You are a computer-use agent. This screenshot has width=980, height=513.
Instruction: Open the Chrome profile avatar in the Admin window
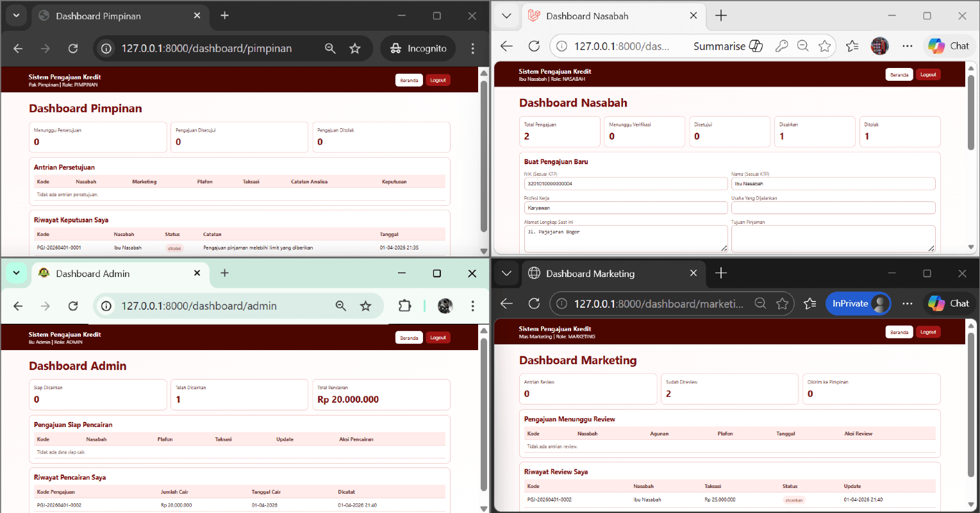tap(445, 306)
